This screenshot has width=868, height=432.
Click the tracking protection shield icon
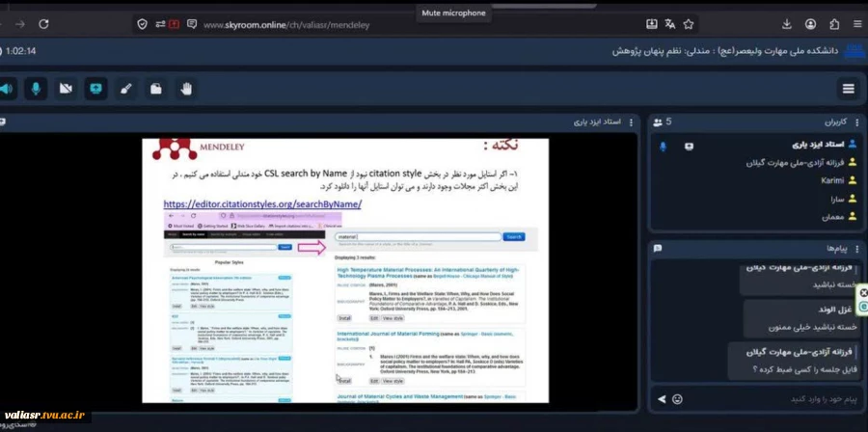tap(143, 24)
